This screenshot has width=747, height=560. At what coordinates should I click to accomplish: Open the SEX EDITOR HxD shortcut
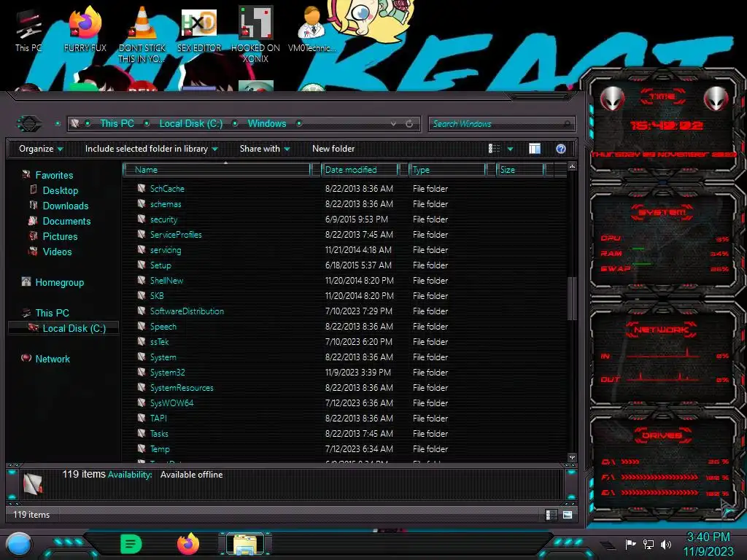coord(199,30)
